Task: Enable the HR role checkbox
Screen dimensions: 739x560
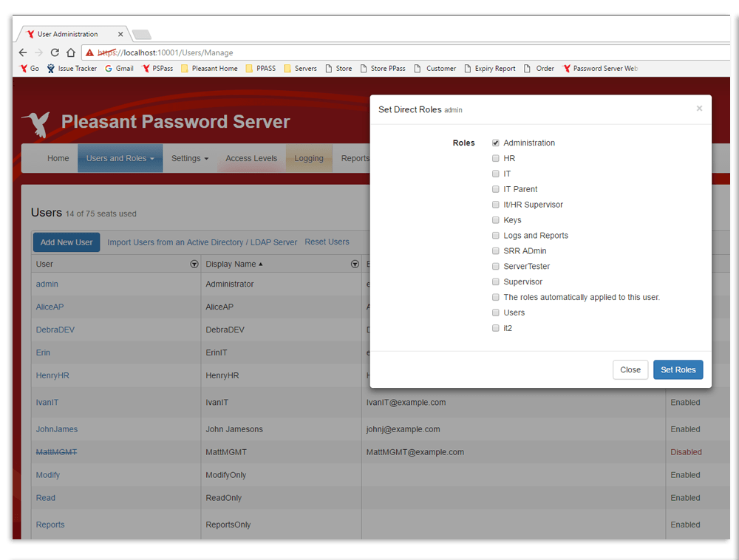Action: (x=496, y=158)
